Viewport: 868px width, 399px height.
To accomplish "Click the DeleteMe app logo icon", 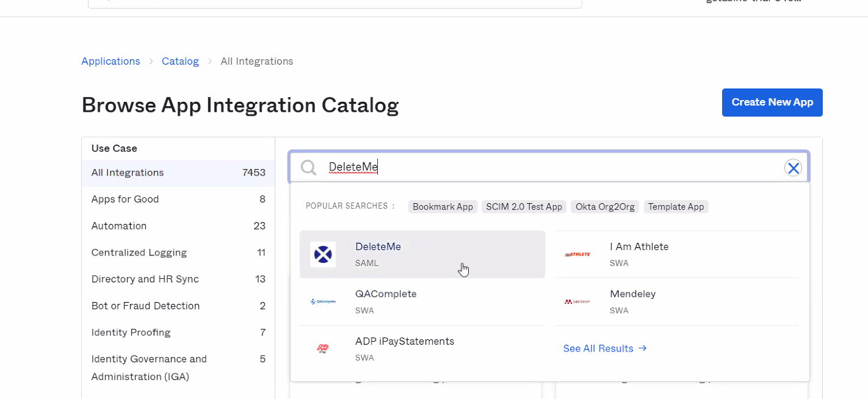I will tap(323, 254).
